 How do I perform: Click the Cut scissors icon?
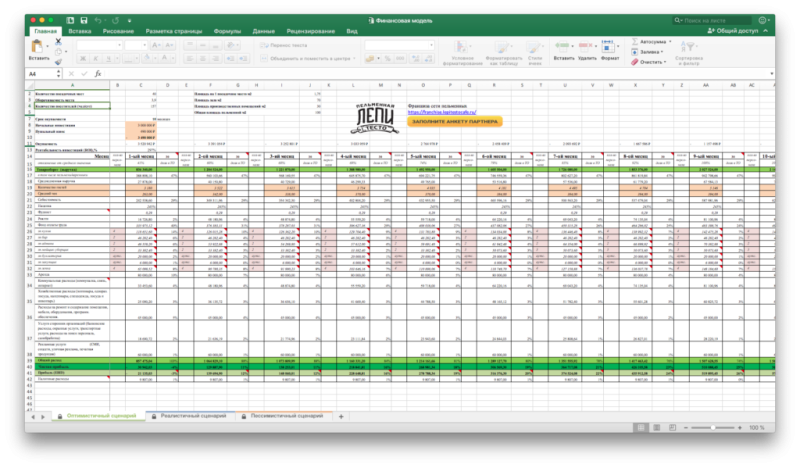[58, 41]
